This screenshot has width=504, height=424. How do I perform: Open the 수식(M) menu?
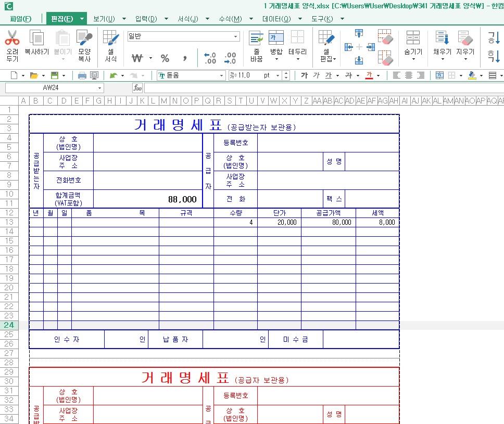click(x=230, y=19)
